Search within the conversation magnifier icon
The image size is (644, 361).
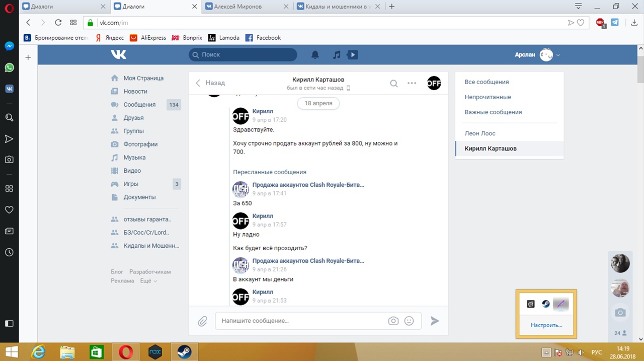coord(394,84)
